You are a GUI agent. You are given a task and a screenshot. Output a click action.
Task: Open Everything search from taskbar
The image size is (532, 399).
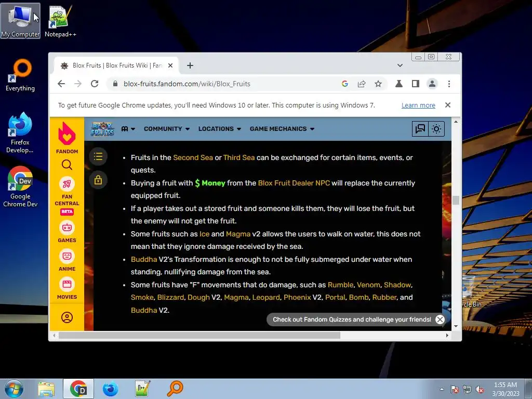tap(175, 389)
